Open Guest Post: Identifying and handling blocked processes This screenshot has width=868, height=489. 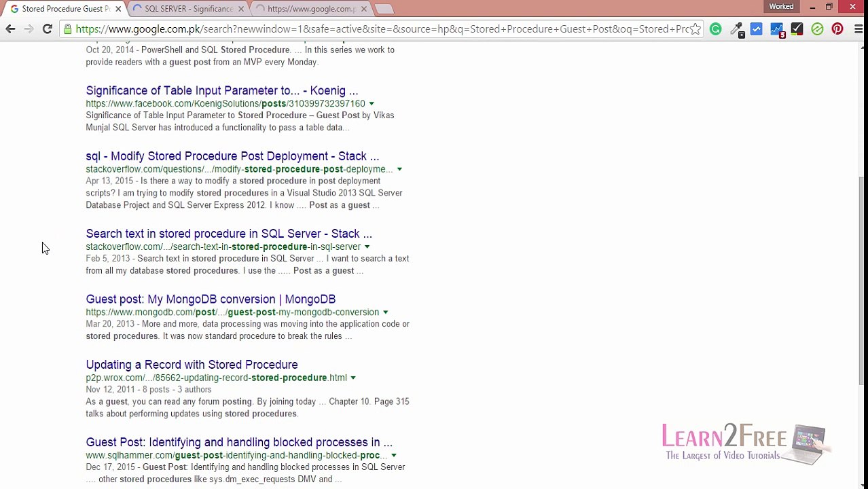tap(239, 442)
